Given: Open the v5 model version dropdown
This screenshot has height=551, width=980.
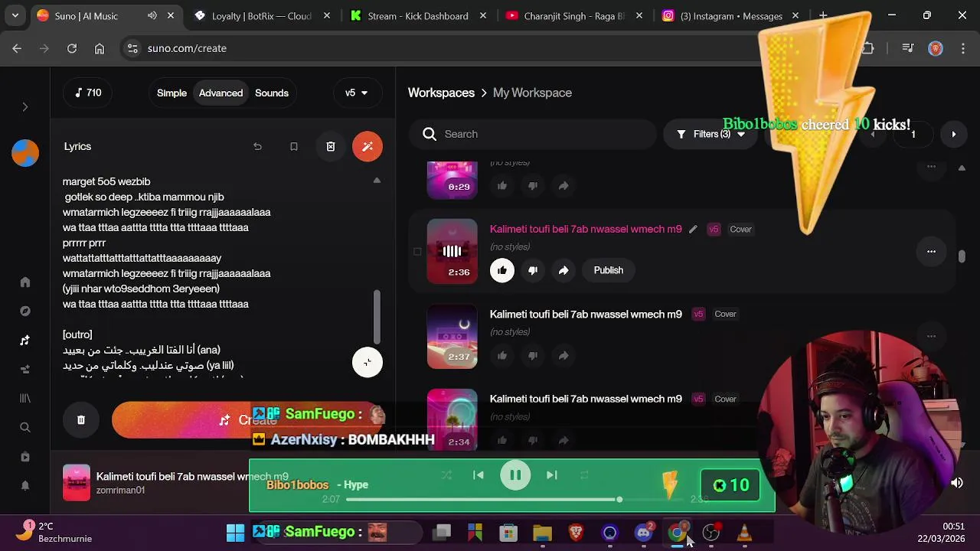Looking at the screenshot, I should (357, 93).
